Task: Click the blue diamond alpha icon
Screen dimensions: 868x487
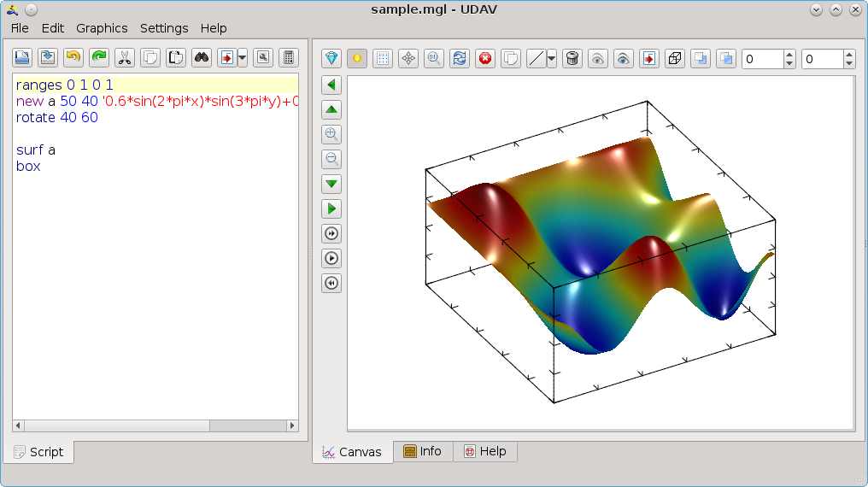Action: point(331,59)
